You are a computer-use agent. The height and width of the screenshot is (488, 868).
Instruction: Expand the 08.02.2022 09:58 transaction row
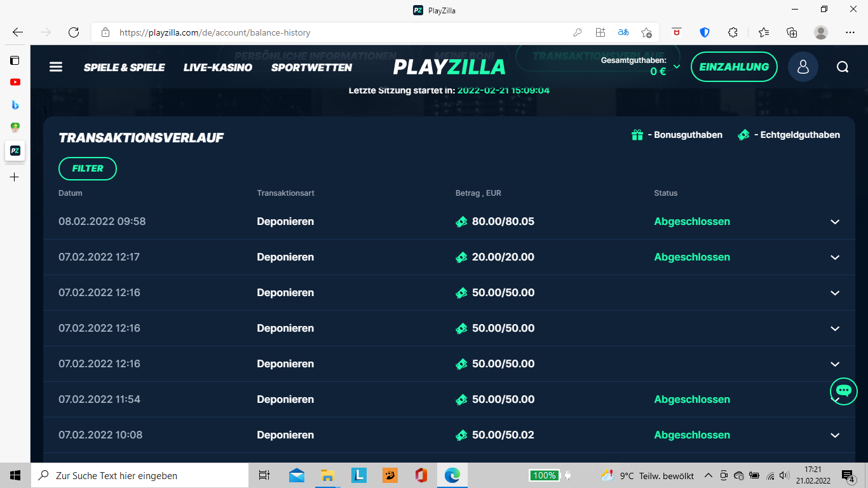click(835, 222)
